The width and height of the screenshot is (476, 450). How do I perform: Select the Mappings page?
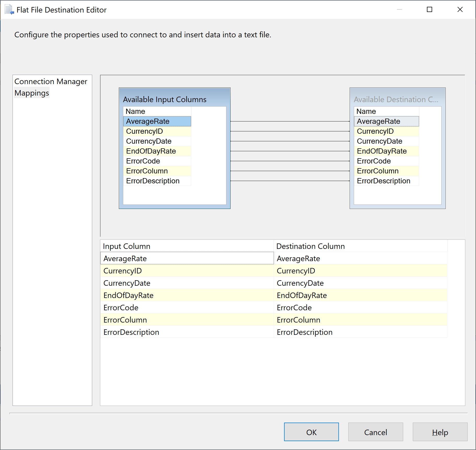pyautogui.click(x=31, y=93)
